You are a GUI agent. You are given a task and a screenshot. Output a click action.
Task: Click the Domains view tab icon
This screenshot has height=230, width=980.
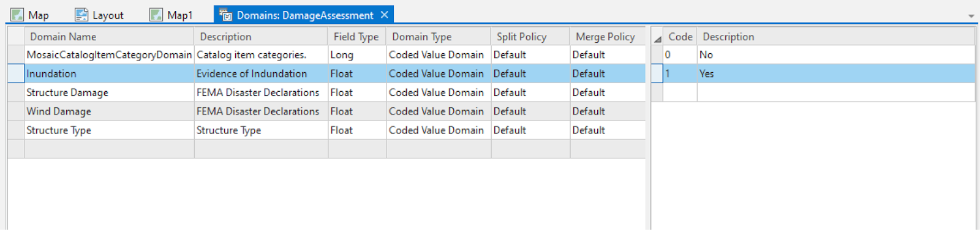click(x=225, y=15)
